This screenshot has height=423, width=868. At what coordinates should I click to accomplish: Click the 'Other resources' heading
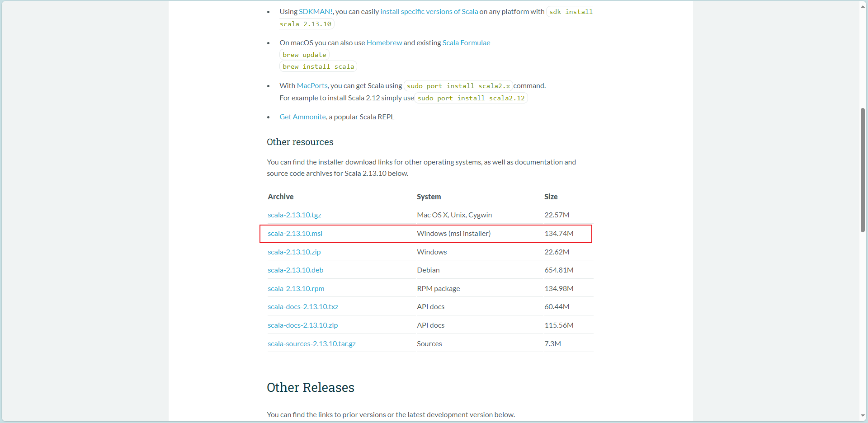point(300,142)
